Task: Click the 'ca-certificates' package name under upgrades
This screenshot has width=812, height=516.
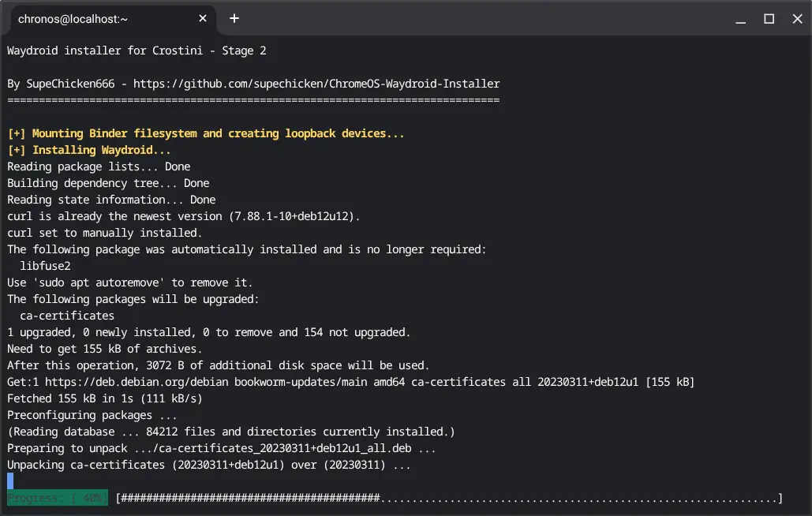Action: [x=67, y=316]
